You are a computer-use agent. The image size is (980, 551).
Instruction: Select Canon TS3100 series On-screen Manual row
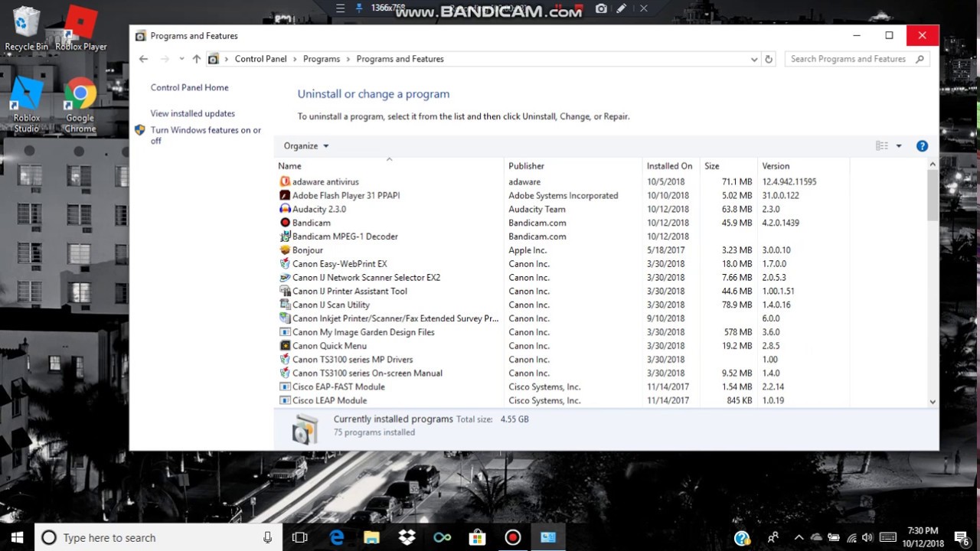tap(562, 373)
